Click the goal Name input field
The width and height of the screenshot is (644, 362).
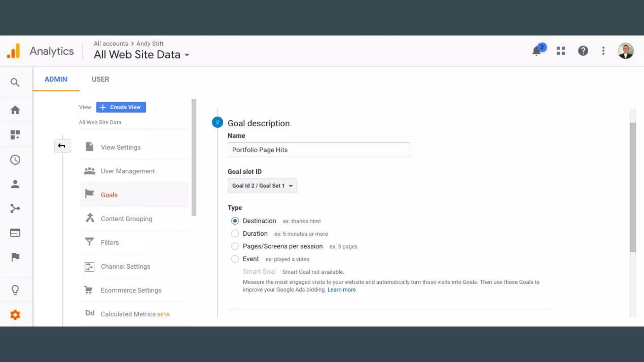[319, 150]
